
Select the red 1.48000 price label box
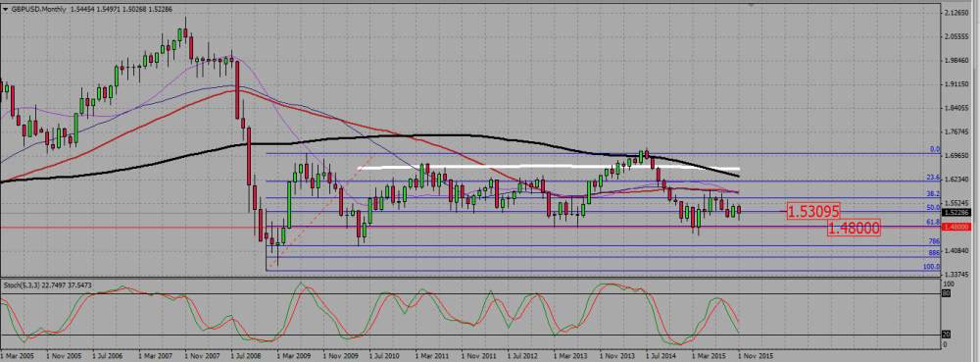(855, 229)
